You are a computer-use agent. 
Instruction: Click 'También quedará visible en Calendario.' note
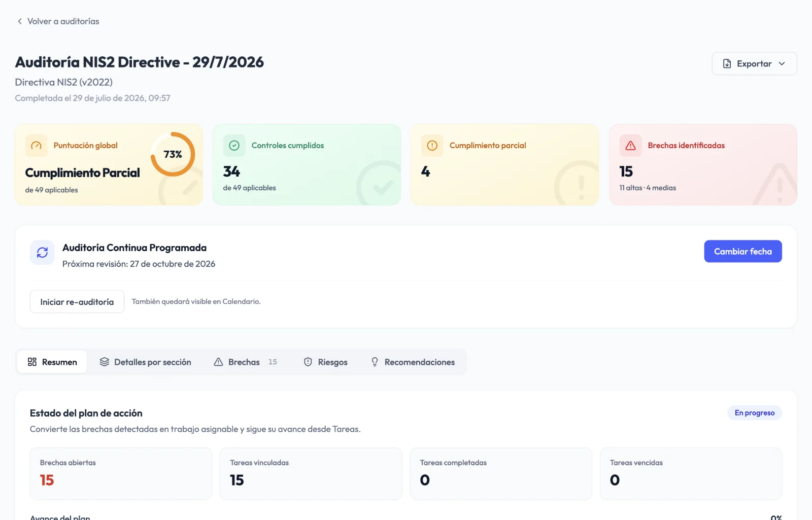[196, 301]
